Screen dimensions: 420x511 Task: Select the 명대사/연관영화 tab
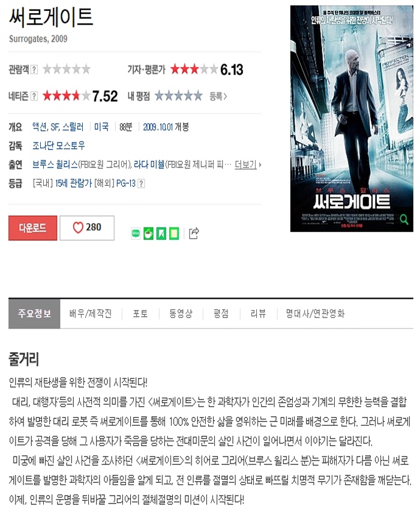coord(316,314)
